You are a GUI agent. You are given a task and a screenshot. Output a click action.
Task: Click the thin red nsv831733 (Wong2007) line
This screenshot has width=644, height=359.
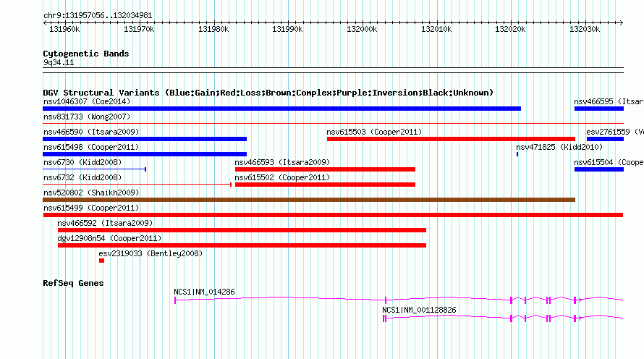[333, 123]
